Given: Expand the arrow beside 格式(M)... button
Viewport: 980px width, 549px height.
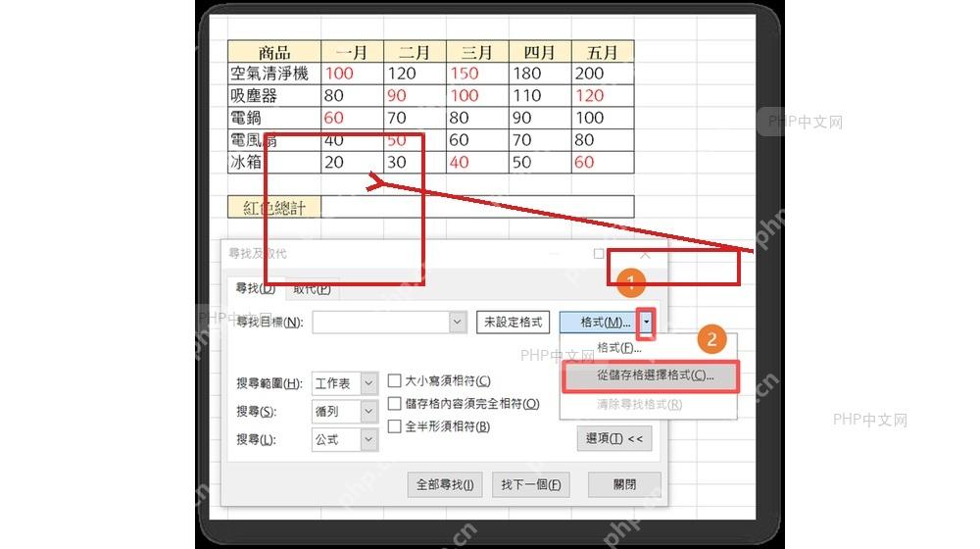Looking at the screenshot, I should click(646, 322).
